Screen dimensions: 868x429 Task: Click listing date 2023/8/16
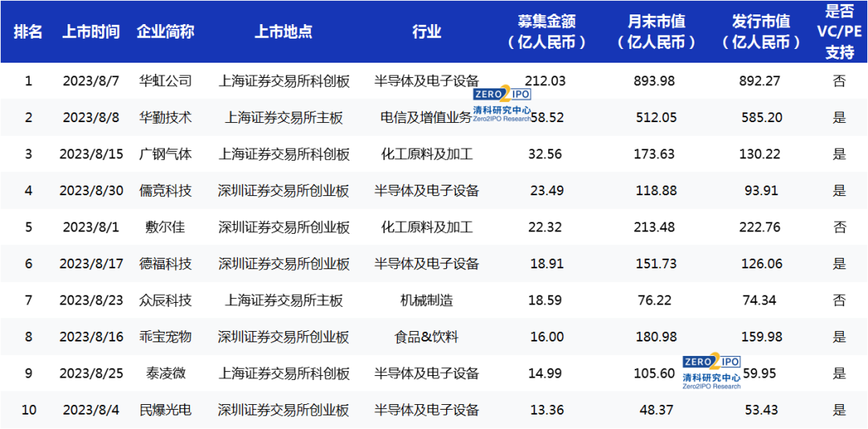click(91, 337)
